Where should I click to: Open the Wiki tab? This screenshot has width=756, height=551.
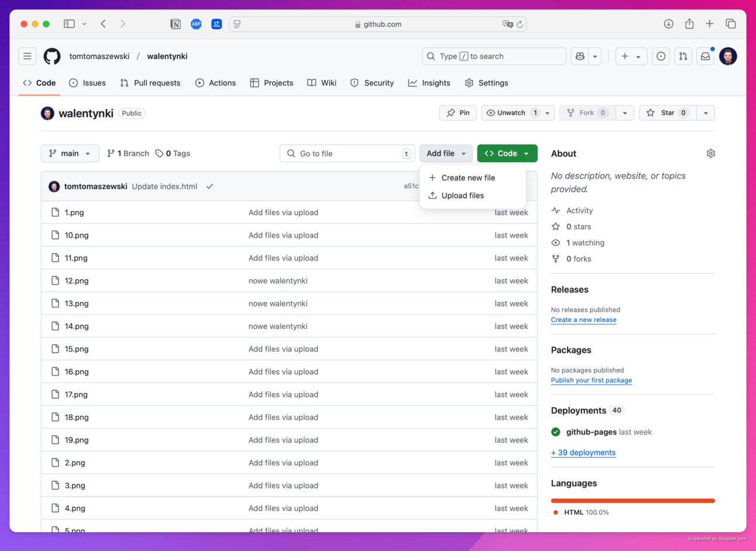click(x=322, y=83)
